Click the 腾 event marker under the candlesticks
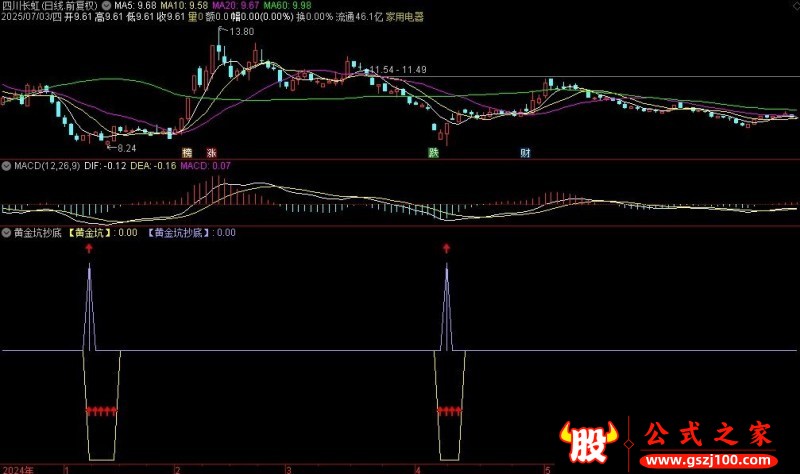 point(186,153)
